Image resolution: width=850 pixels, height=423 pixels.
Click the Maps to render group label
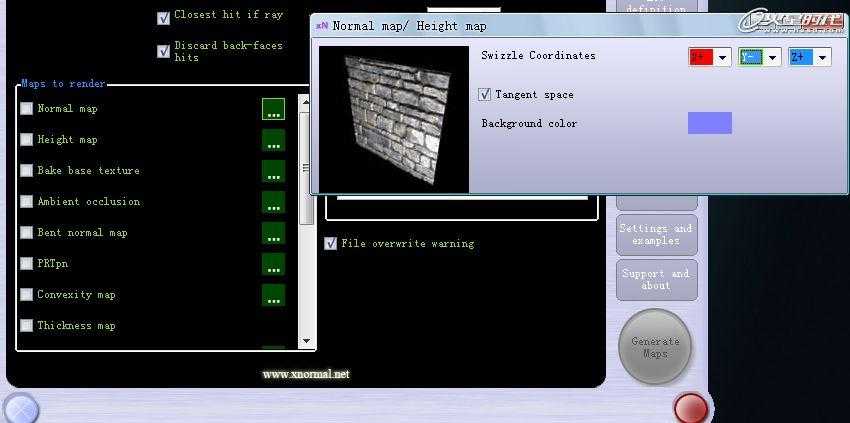(x=63, y=84)
